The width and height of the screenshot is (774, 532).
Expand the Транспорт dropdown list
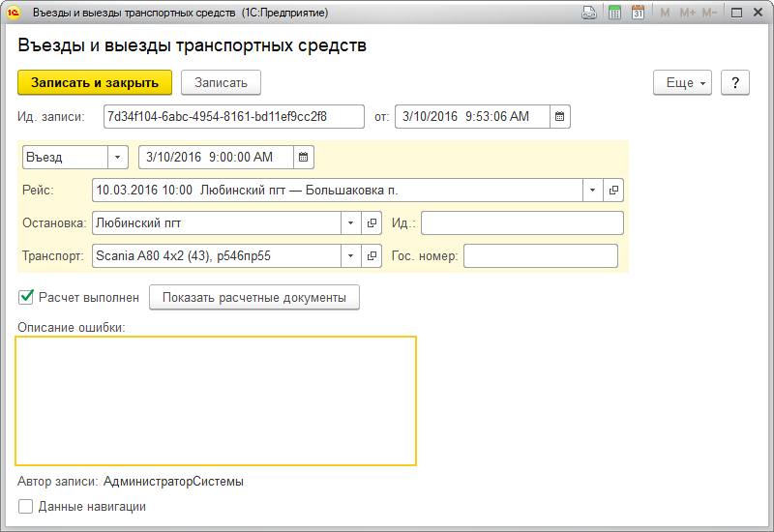[350, 256]
